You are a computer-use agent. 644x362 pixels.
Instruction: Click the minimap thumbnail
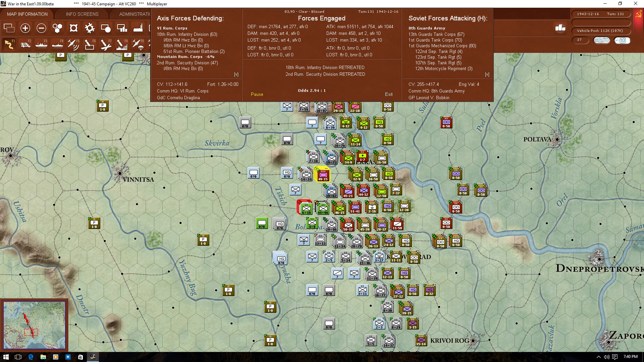tap(34, 325)
